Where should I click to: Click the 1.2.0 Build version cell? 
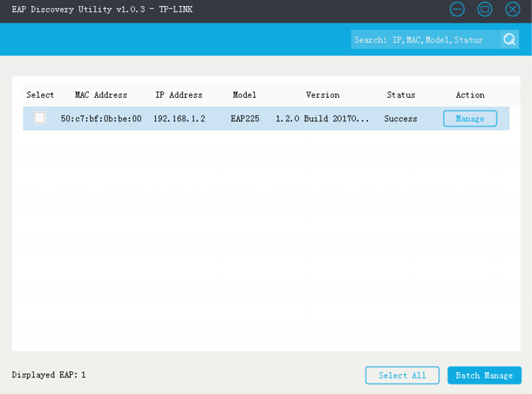coord(323,119)
